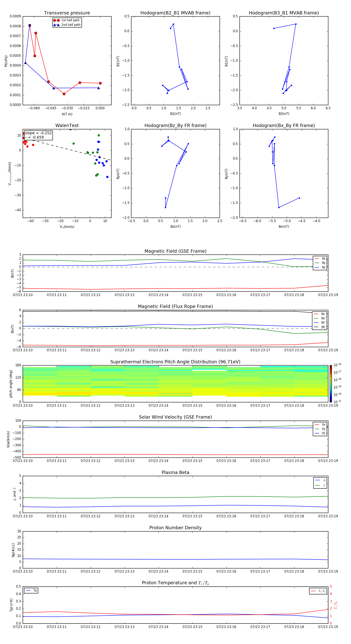Click the right-side red "Te/Tp" axis label
This screenshot has width=351, height=644.
336,605
